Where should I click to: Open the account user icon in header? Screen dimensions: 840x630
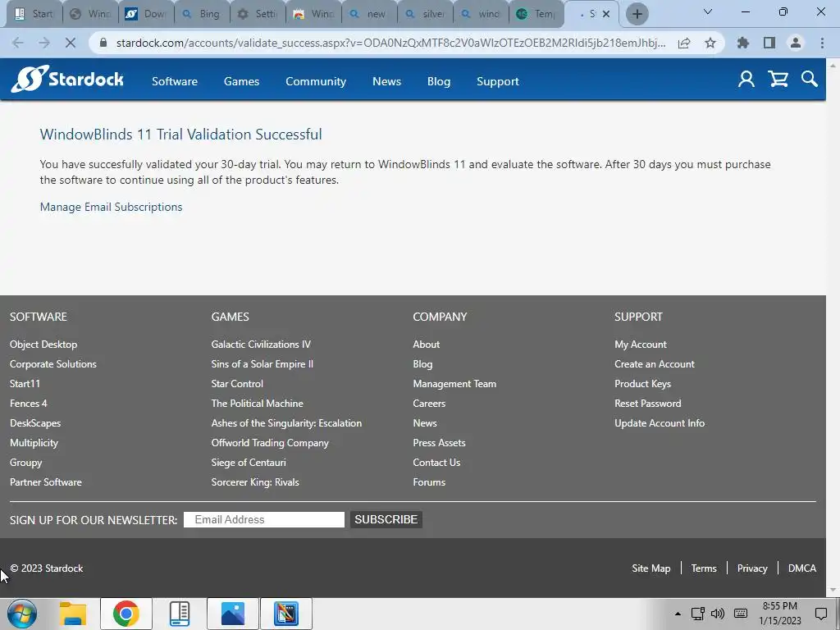pyautogui.click(x=746, y=80)
